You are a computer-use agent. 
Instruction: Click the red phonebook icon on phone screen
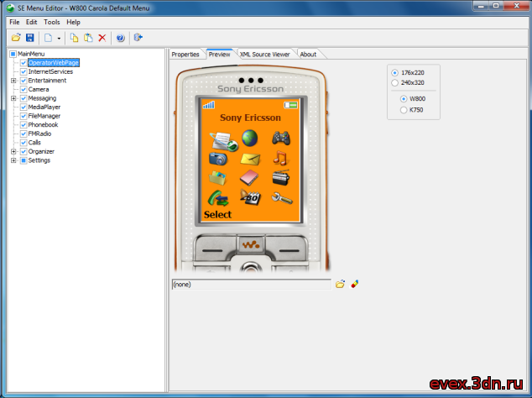coord(249,178)
